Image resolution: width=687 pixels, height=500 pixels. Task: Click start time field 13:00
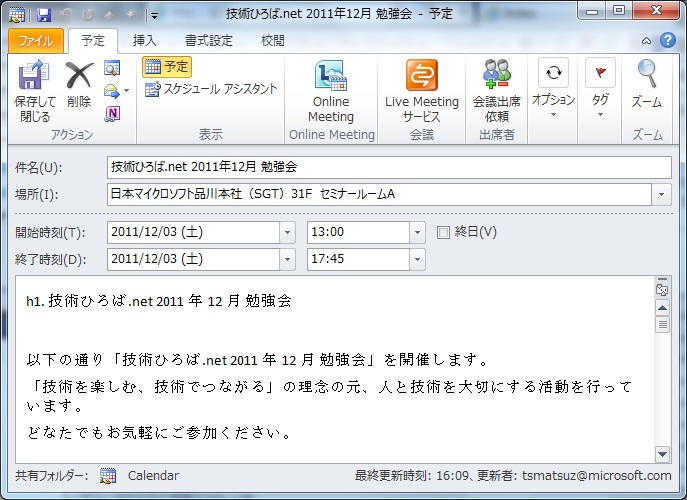(x=358, y=232)
